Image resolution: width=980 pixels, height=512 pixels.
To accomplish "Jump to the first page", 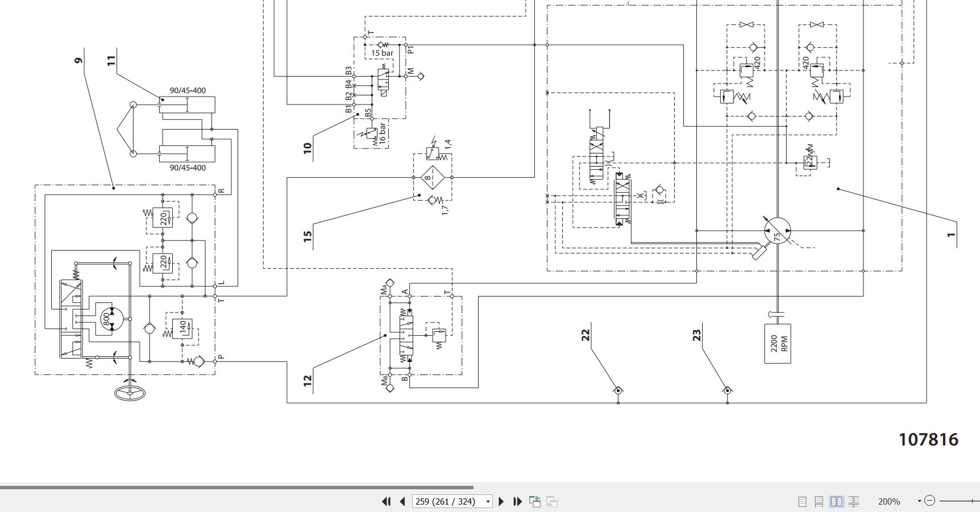I will (x=387, y=502).
